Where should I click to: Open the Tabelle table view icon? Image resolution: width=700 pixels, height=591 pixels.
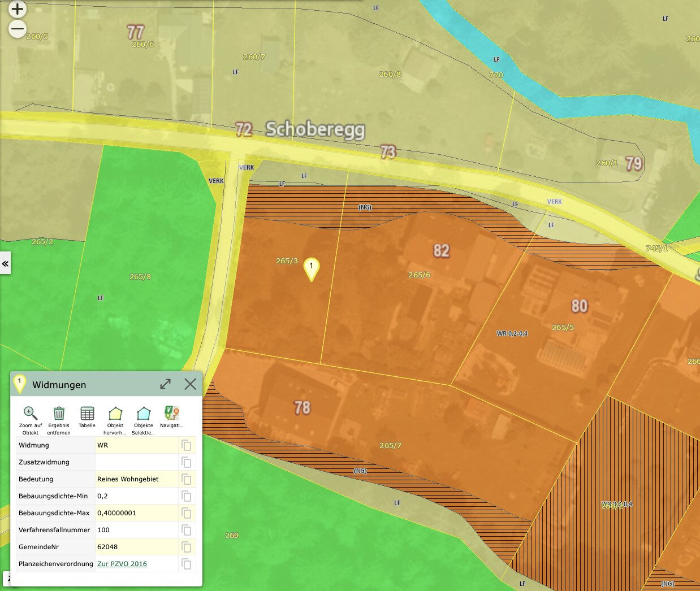(x=87, y=414)
